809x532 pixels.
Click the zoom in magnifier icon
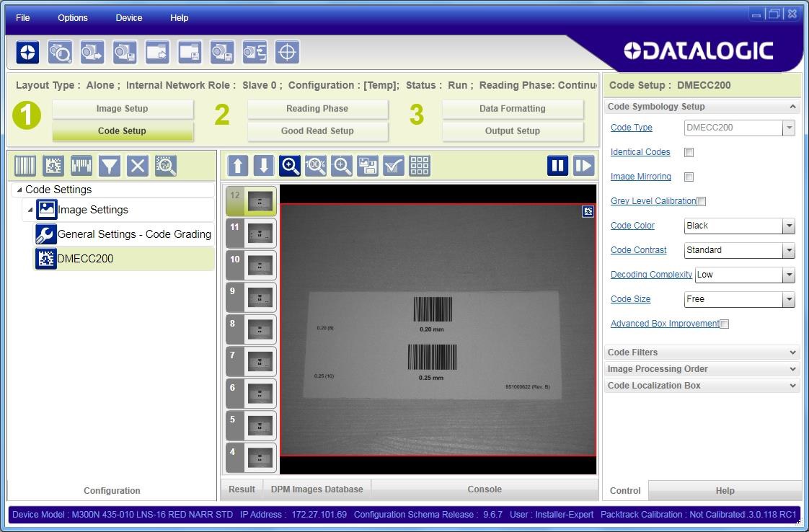point(290,166)
